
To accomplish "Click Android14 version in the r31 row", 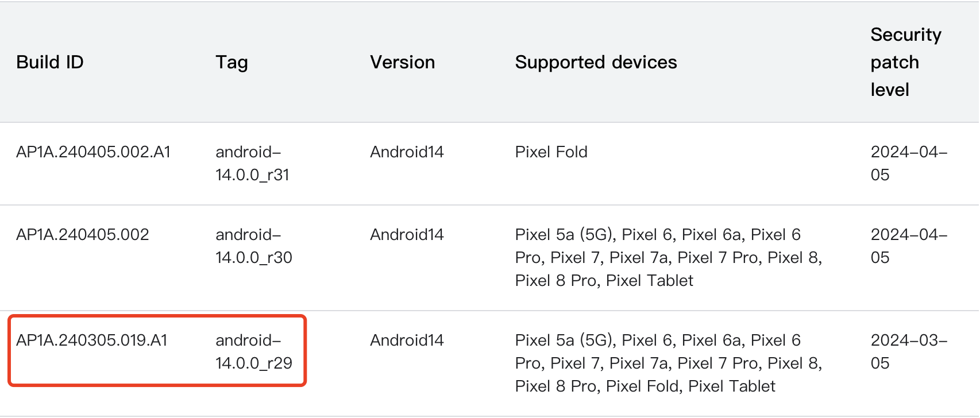I will click(407, 152).
